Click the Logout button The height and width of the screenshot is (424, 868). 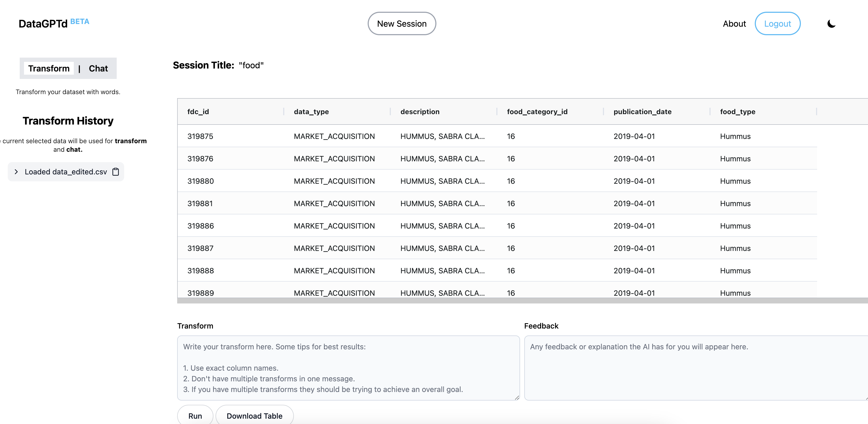[777, 24]
